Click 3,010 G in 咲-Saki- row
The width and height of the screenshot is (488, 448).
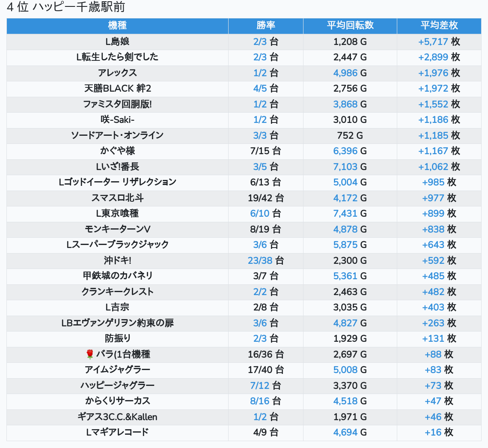point(350,120)
